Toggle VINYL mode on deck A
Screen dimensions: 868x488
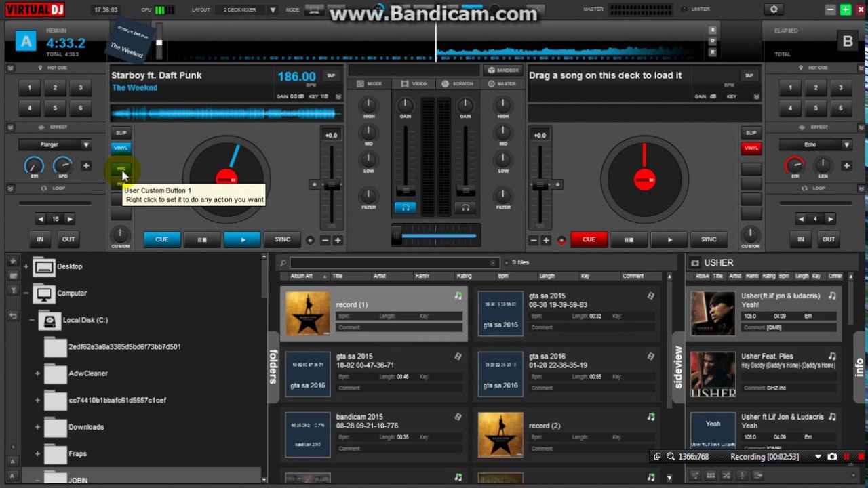pos(121,148)
